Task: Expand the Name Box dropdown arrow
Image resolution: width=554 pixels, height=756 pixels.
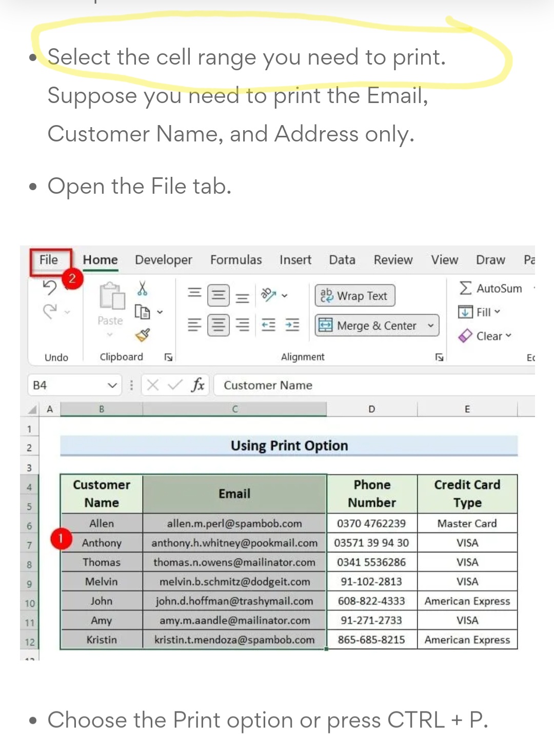Action: [112, 385]
